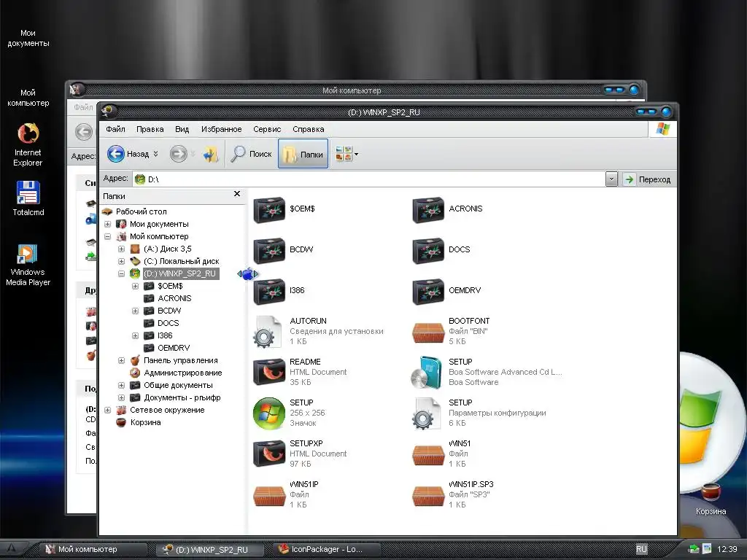Click the clock showing 12:39
The height and width of the screenshot is (560, 747).
(x=727, y=549)
